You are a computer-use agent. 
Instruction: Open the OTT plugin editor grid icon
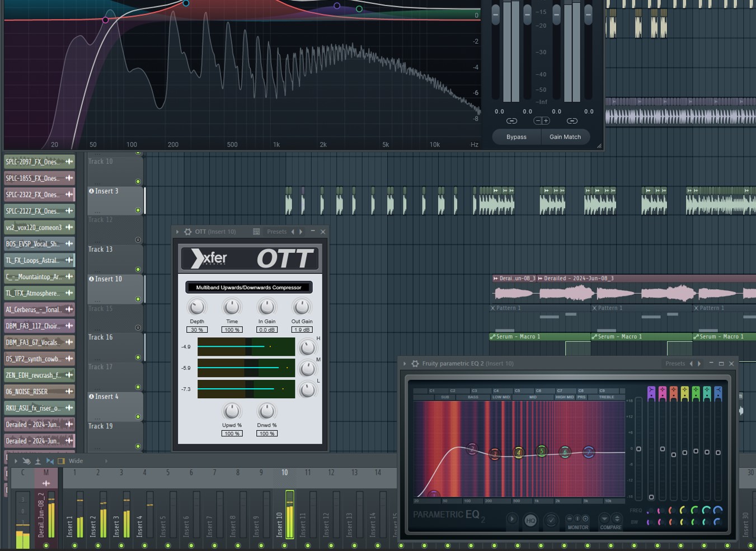256,232
